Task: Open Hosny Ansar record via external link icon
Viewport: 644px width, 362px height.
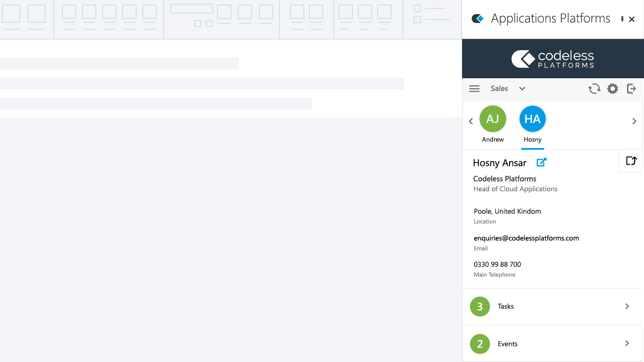Action: coord(542,162)
